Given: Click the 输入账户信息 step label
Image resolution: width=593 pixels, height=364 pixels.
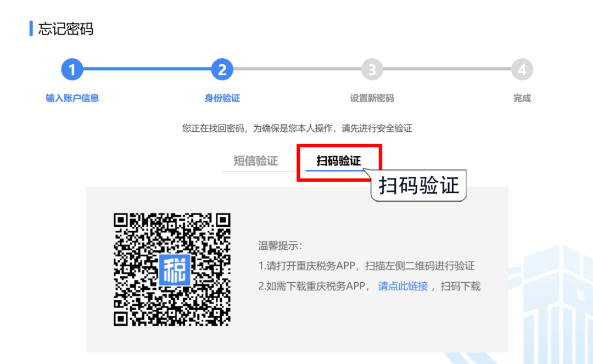Looking at the screenshot, I should point(72,98).
